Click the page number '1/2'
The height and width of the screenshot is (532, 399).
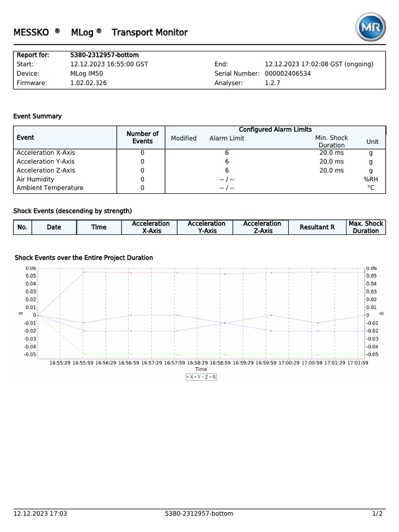click(x=377, y=514)
